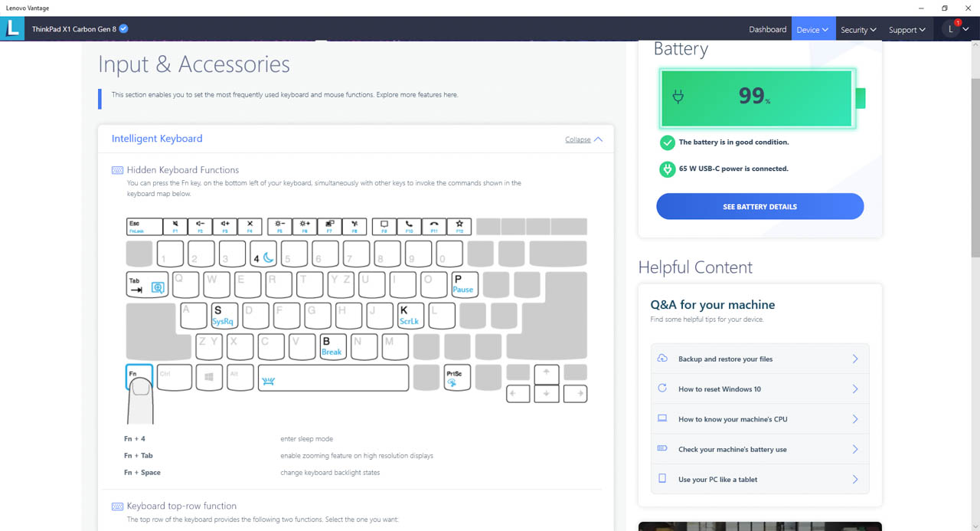Image resolution: width=980 pixels, height=531 pixels.
Task: Click the SEE BATTERY DETAILS button
Action: pos(759,207)
